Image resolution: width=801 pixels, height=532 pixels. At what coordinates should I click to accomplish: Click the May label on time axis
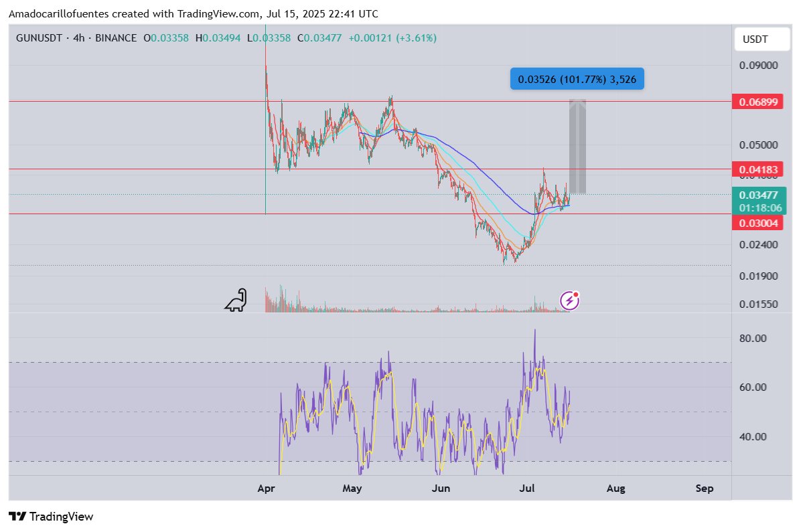point(352,488)
